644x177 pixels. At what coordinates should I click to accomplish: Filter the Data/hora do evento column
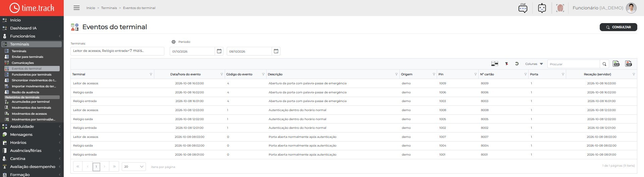(221, 74)
